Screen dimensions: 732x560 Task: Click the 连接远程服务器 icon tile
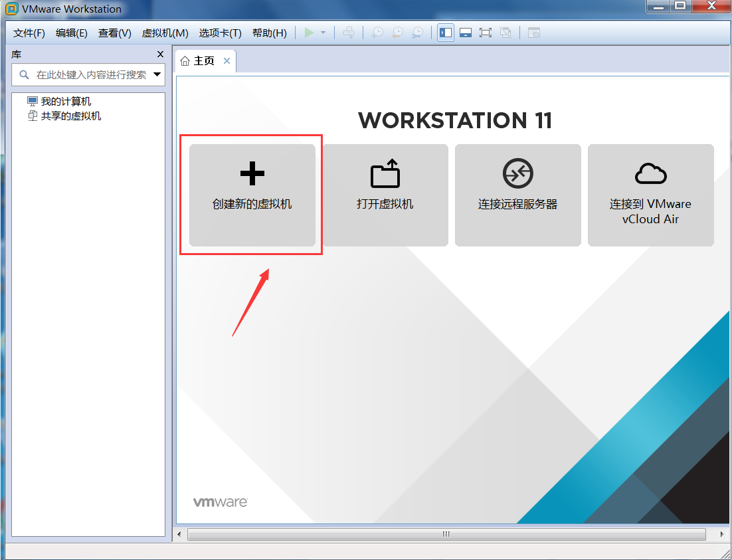click(517, 195)
